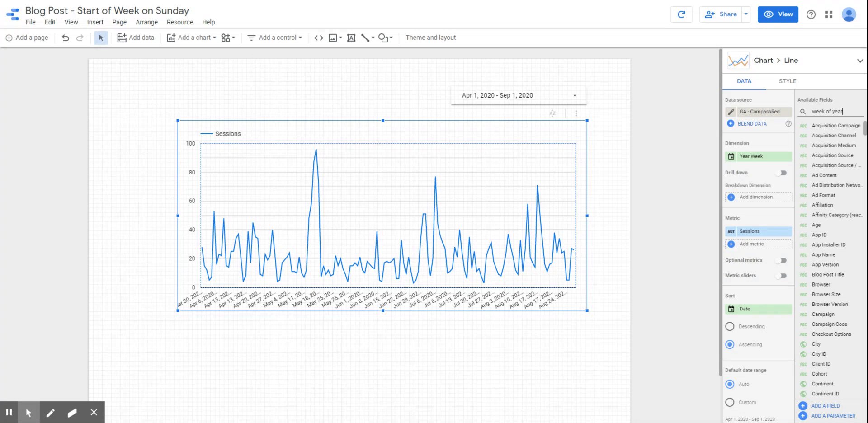Open the line tool dropdown arrow
The width and height of the screenshot is (868, 423).
tap(373, 38)
